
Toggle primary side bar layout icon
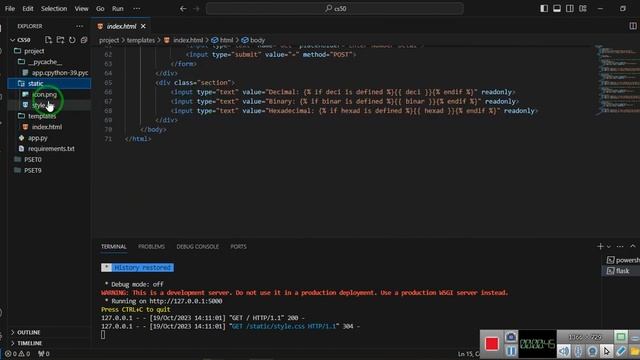544,8
